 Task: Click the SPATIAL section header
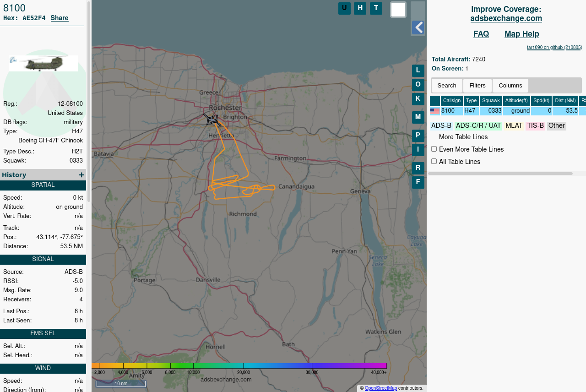pyautogui.click(x=43, y=185)
